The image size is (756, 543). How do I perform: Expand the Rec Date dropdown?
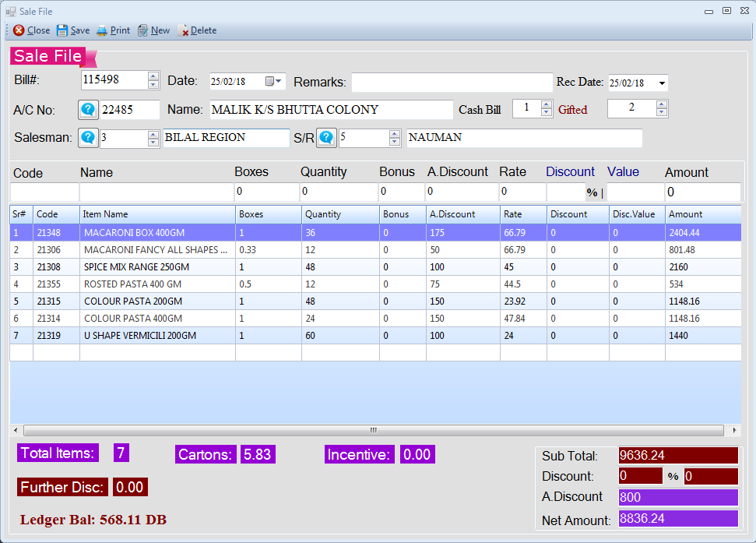(x=662, y=83)
